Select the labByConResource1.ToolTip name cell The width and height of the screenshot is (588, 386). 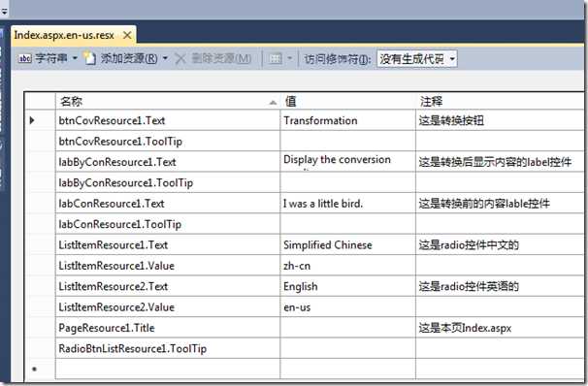coord(168,182)
